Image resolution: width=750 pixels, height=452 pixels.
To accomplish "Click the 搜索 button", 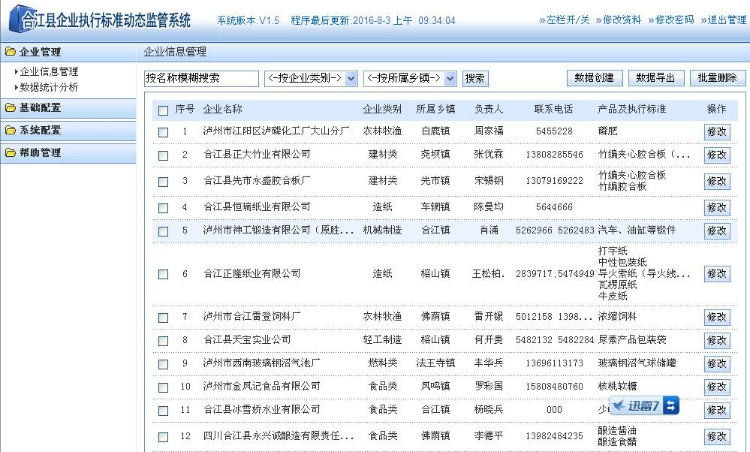I will (x=475, y=78).
